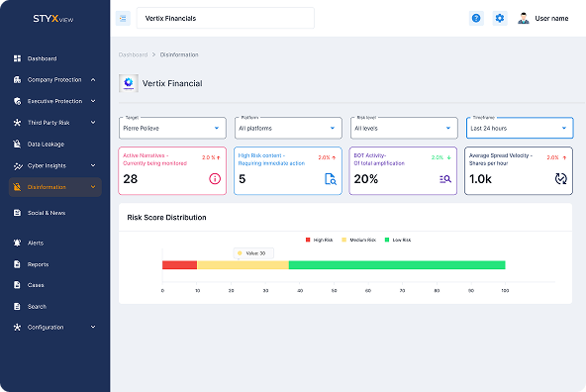Screen dimensions: 586x392
Task: Click Dashboard breadcrumb link
Action: coord(133,54)
